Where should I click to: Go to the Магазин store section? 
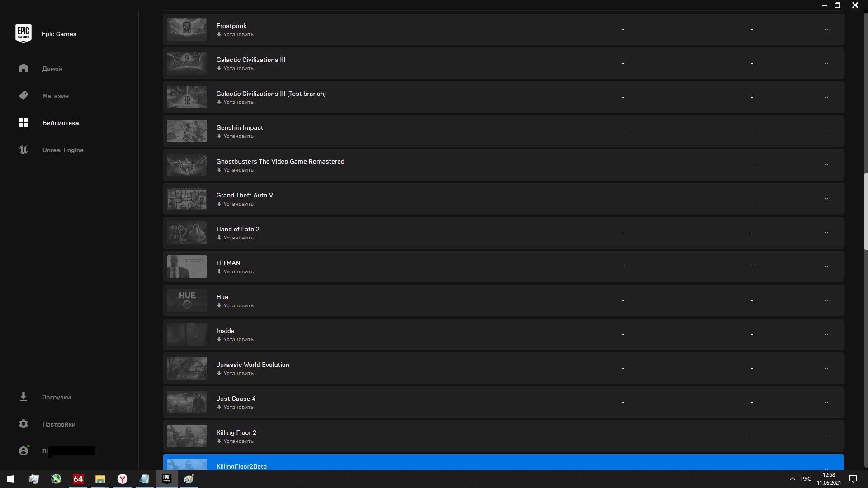click(x=56, y=96)
